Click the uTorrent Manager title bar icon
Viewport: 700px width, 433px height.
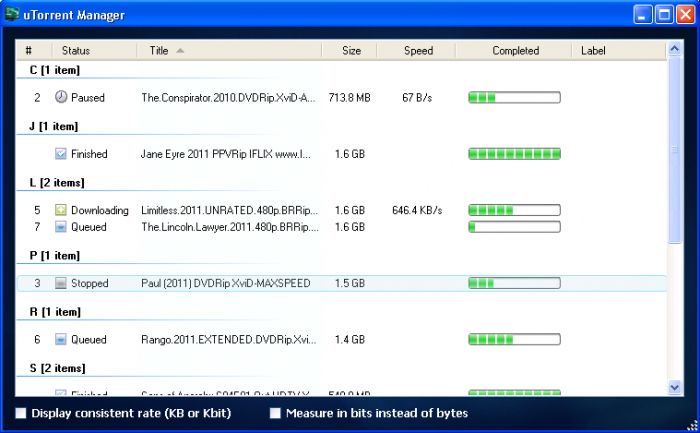[12, 14]
